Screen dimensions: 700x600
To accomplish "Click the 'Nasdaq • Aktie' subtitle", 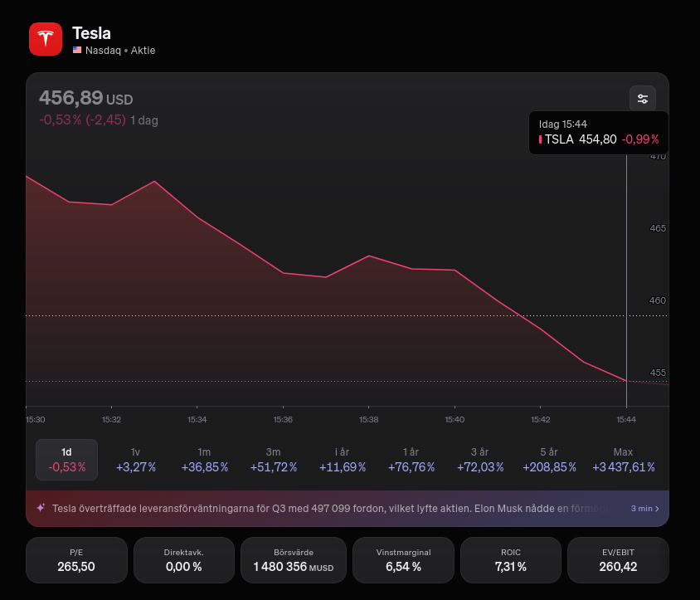I will (x=120, y=50).
